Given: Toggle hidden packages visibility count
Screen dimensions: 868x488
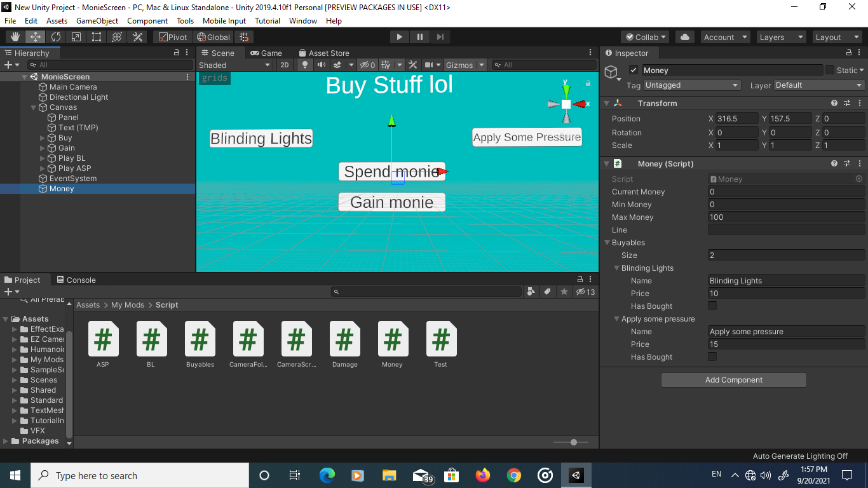Looking at the screenshot, I should click(585, 292).
